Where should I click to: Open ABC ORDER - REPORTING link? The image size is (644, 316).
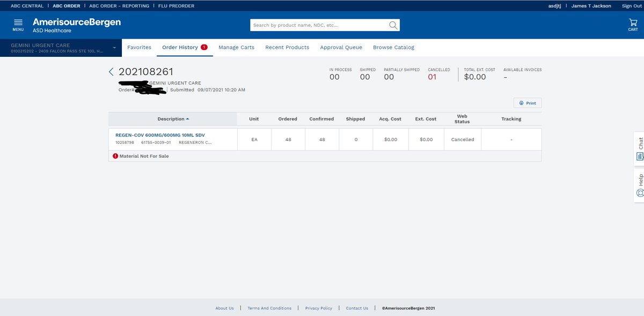[x=119, y=6]
